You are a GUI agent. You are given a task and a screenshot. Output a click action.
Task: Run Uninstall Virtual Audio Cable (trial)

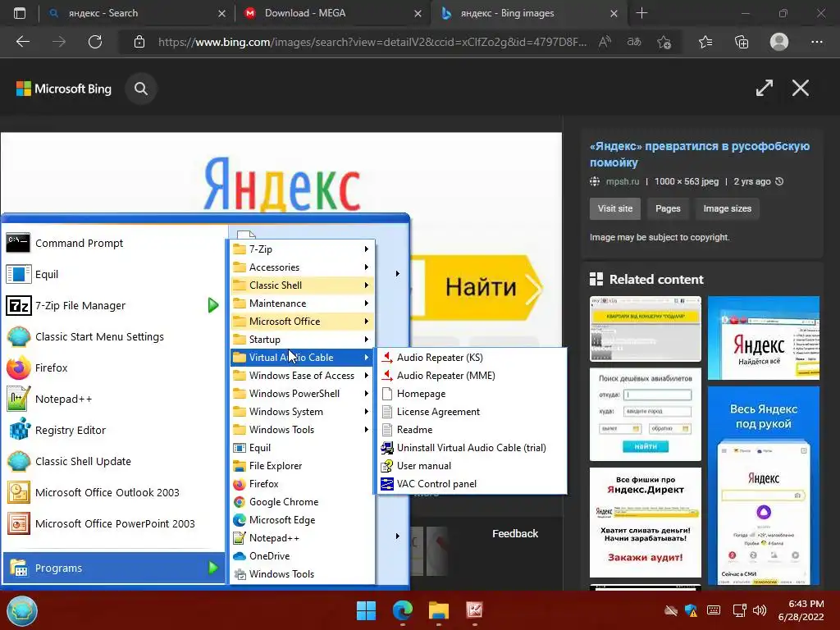(x=472, y=448)
